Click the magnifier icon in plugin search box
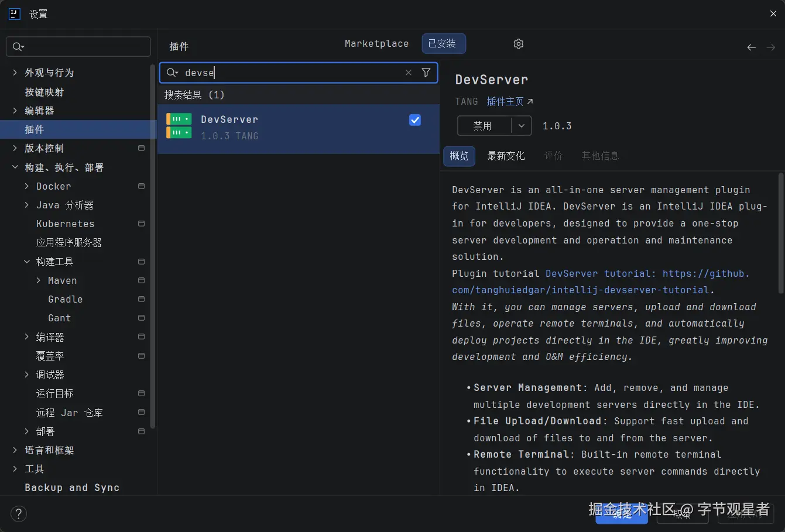 click(172, 73)
